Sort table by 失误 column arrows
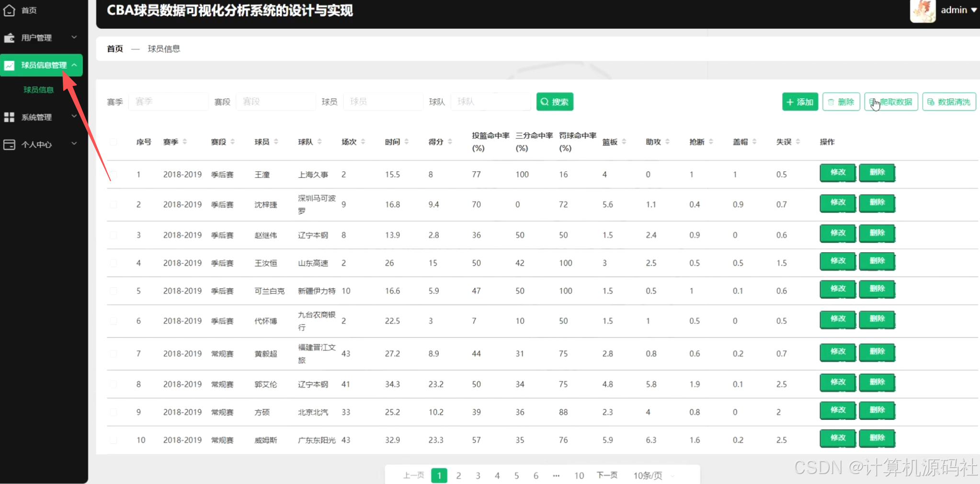The width and height of the screenshot is (980, 484). click(x=798, y=142)
